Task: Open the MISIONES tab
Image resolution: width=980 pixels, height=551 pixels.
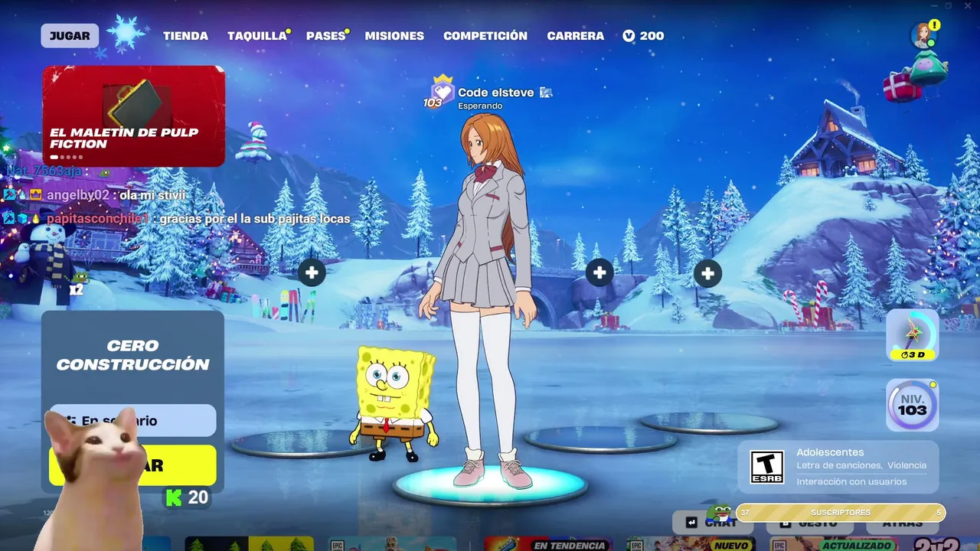Action: 394,36
